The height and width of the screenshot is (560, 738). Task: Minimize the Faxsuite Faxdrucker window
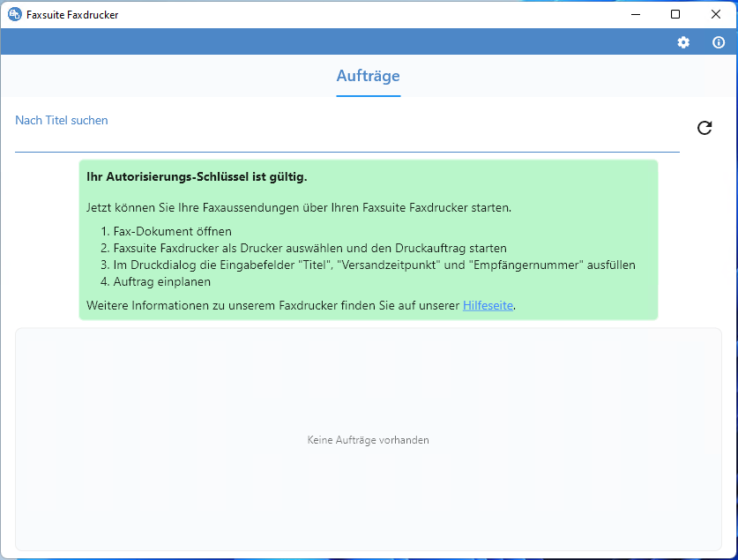[x=636, y=15]
